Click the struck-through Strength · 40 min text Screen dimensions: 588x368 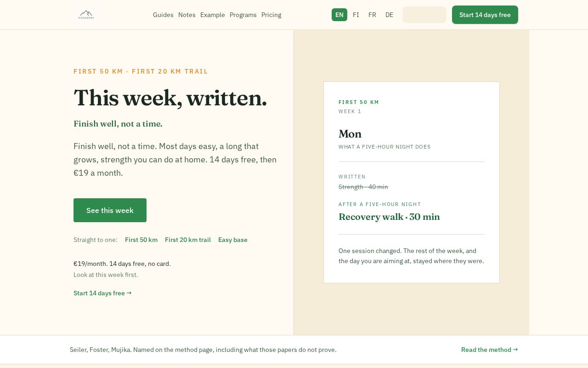click(363, 187)
